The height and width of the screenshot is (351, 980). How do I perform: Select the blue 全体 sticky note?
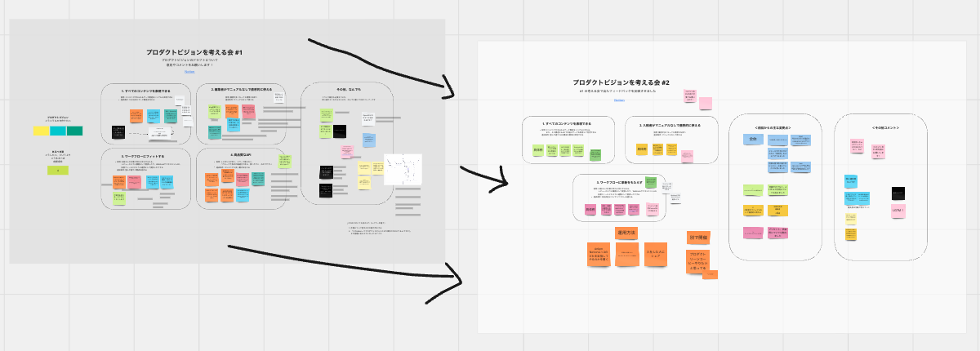(753, 140)
